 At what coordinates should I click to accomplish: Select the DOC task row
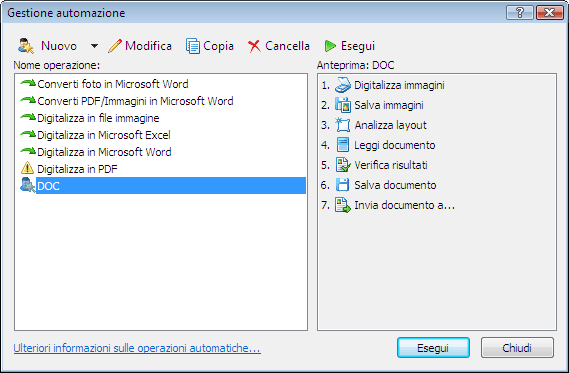click(x=171, y=186)
